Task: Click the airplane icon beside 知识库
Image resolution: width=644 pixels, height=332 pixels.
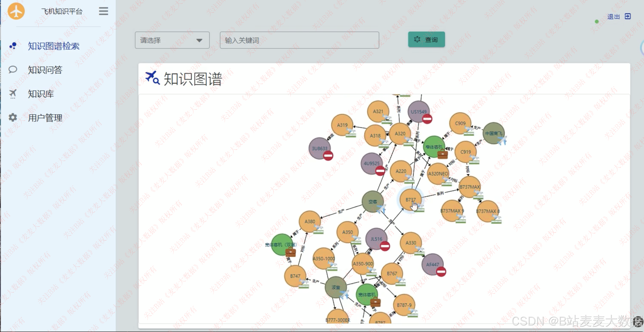Action: pyautogui.click(x=13, y=94)
